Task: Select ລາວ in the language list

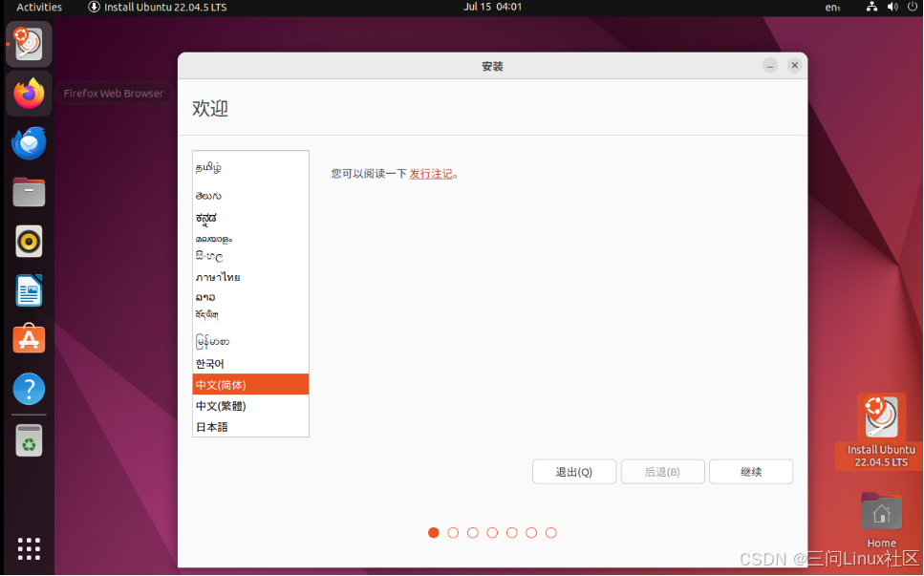Action: coord(250,297)
